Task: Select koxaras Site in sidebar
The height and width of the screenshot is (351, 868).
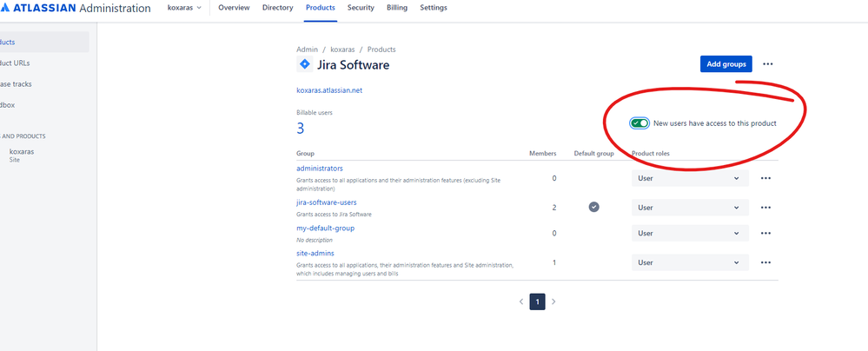Action: [x=21, y=155]
